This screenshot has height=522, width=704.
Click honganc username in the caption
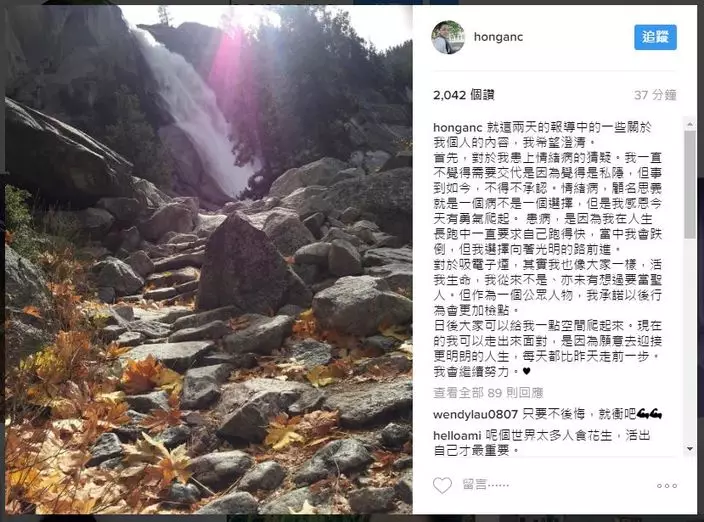point(458,128)
